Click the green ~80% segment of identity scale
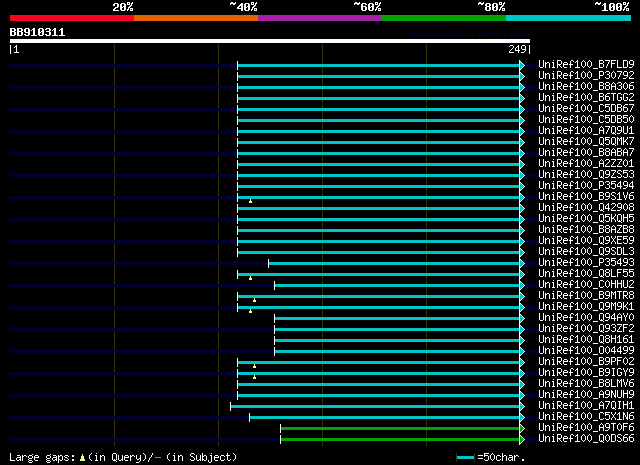 click(x=444, y=18)
